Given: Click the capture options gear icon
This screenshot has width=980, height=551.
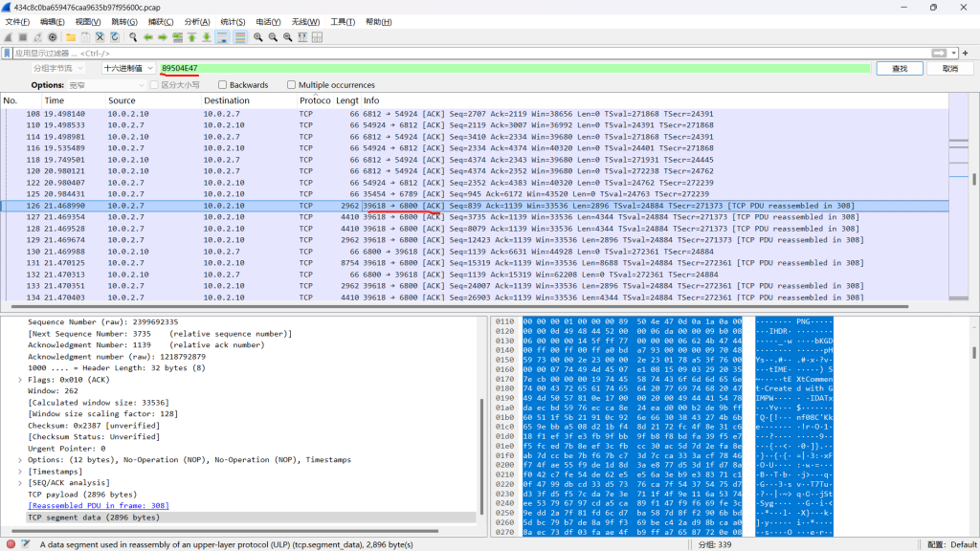Looking at the screenshot, I should point(52,37).
